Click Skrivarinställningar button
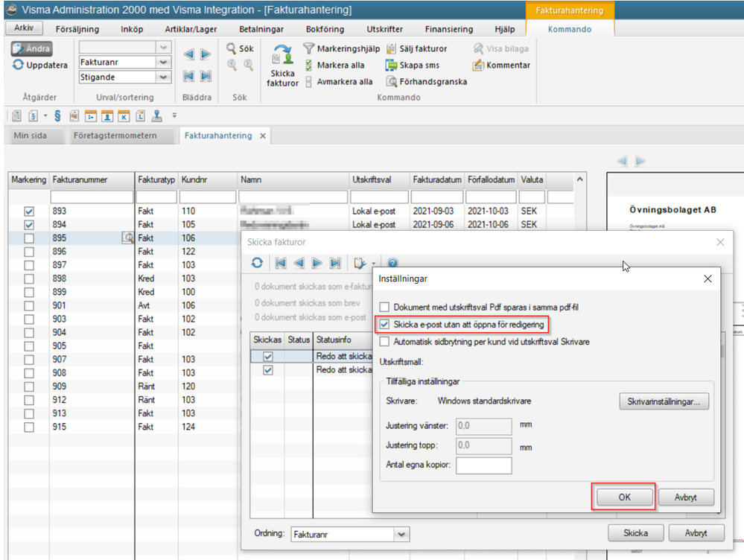Image resolution: width=744 pixels, height=560 pixels. coord(664,401)
